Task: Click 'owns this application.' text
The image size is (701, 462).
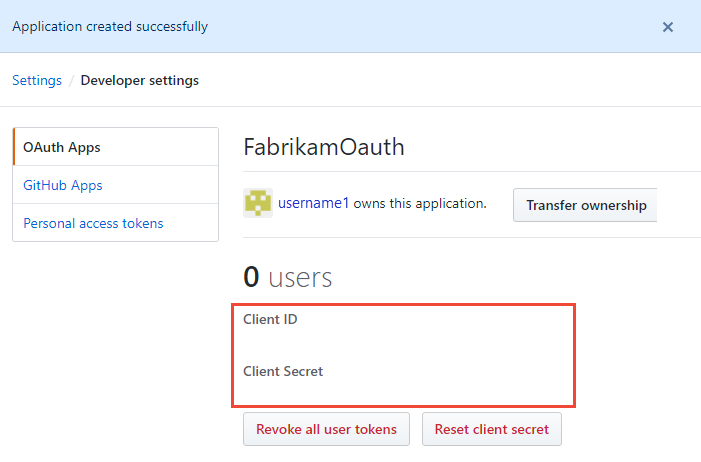Action: (420, 203)
